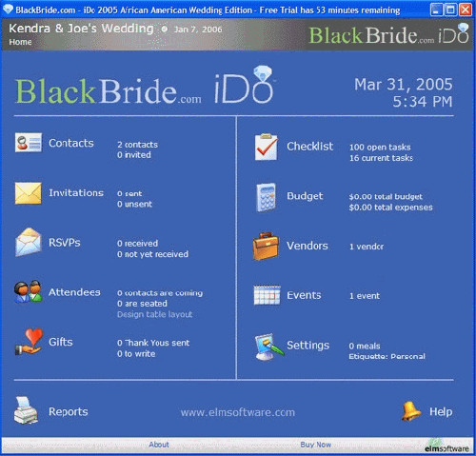Screen dimensions: 476x456
Task: Open the About link
Action: point(159,445)
